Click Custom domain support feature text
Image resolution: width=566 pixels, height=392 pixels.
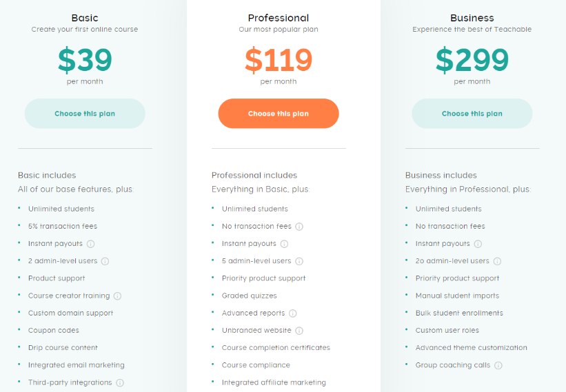coord(71,313)
